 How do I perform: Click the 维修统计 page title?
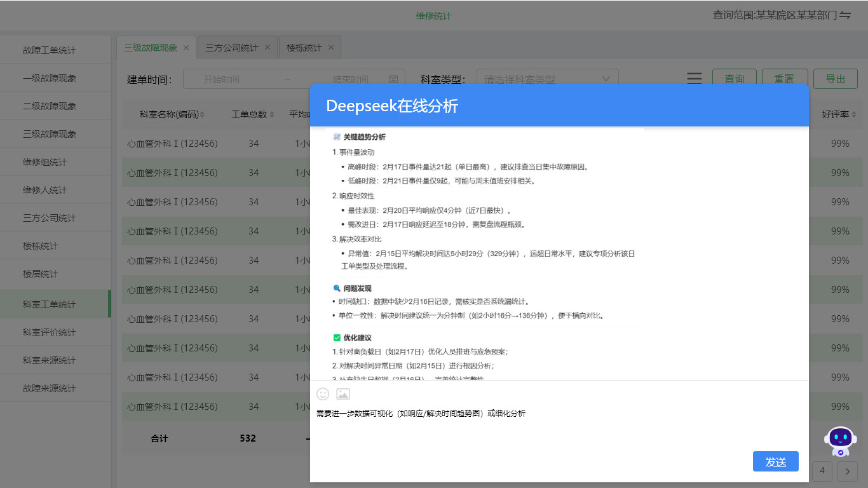pyautogui.click(x=434, y=16)
